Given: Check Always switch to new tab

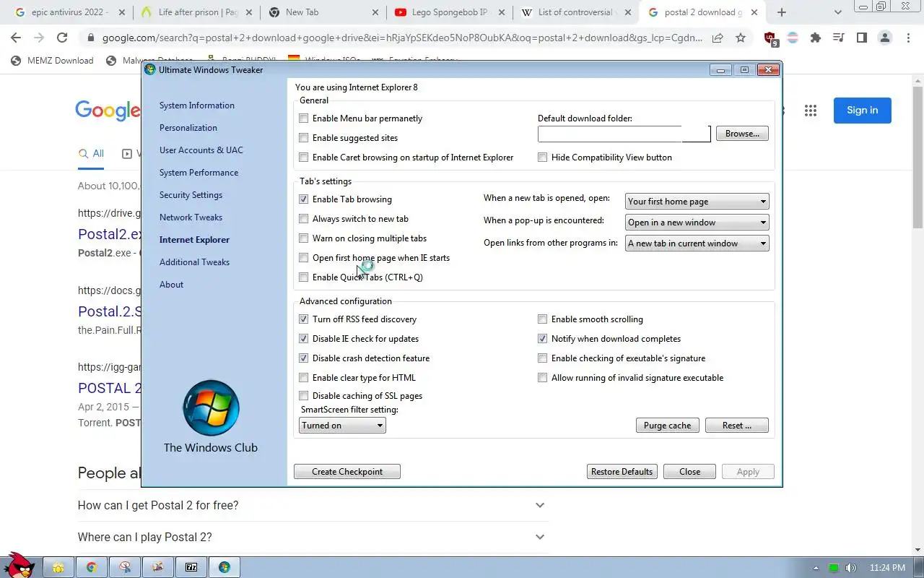Looking at the screenshot, I should tap(304, 219).
